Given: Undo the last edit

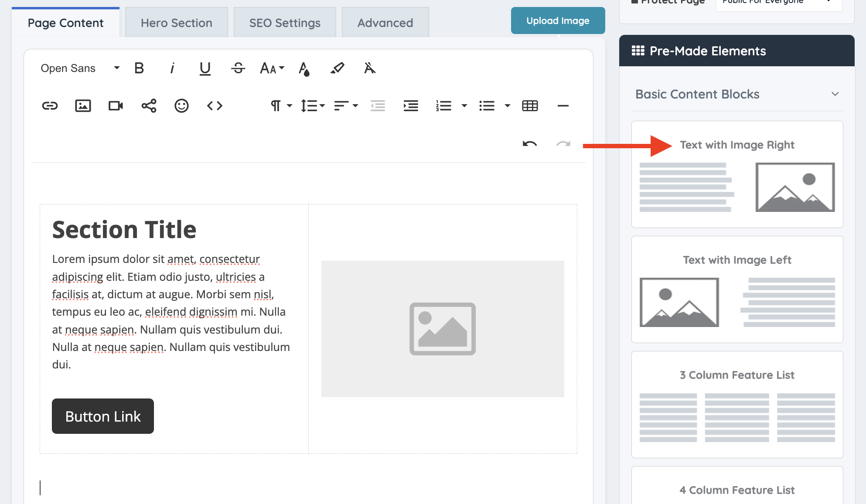Looking at the screenshot, I should coord(530,144).
